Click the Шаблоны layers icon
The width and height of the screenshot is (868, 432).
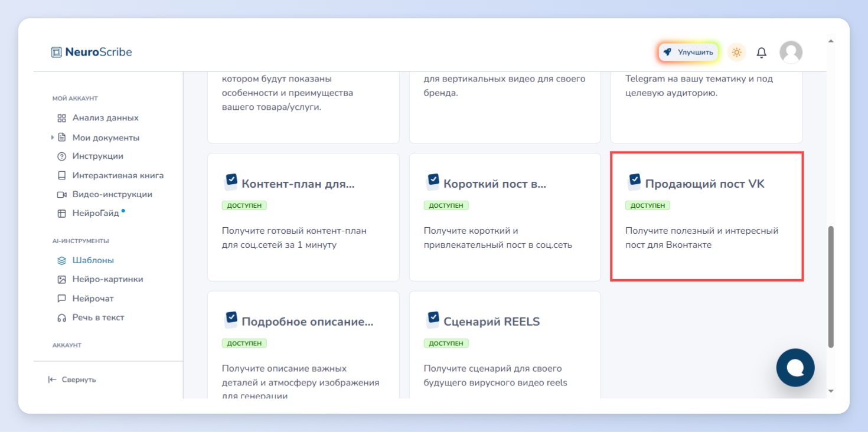(x=61, y=260)
